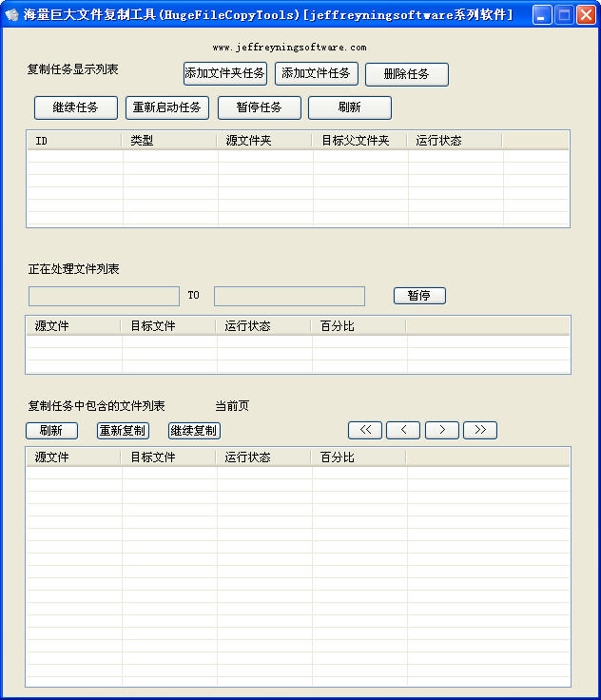Click 运行状态 header in processing list
The height and width of the screenshot is (700, 601).
click(x=263, y=326)
